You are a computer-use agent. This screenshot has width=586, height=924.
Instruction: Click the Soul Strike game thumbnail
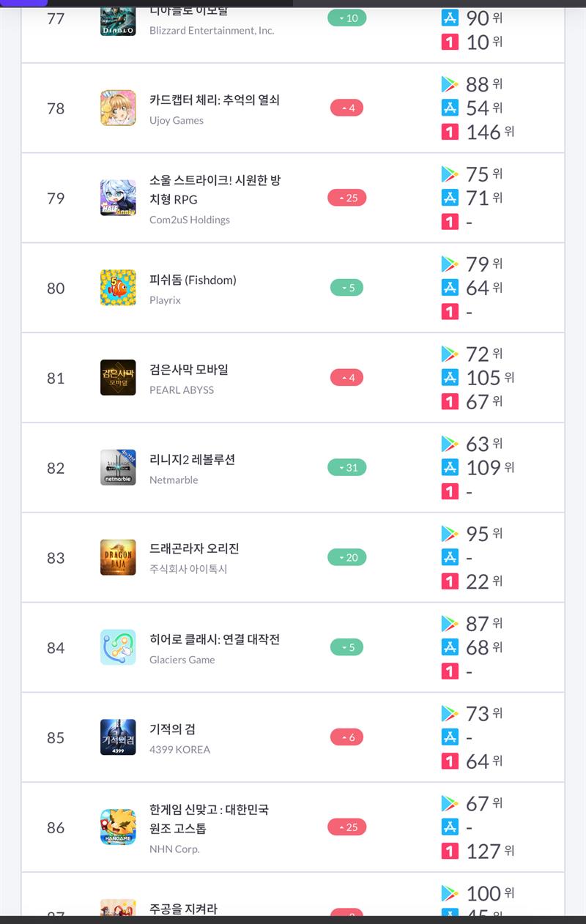pos(118,198)
